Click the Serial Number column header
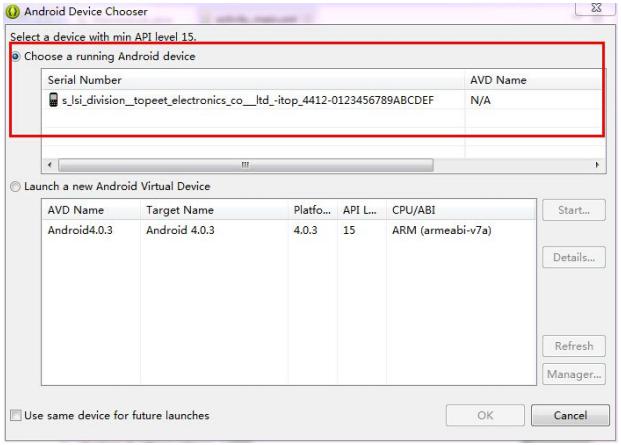Image resolution: width=621 pixels, height=445 pixels. tap(253, 80)
